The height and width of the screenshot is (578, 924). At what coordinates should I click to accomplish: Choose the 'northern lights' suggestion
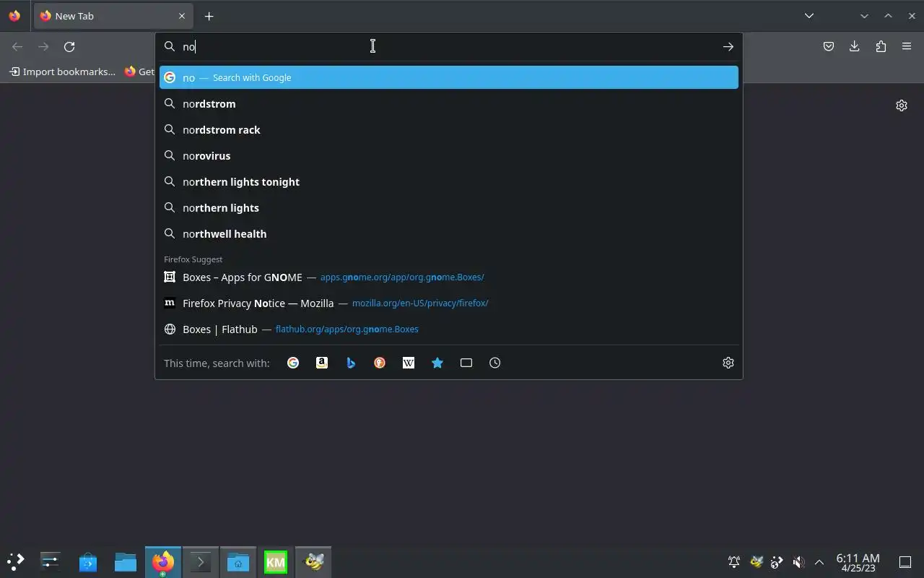pyautogui.click(x=449, y=208)
